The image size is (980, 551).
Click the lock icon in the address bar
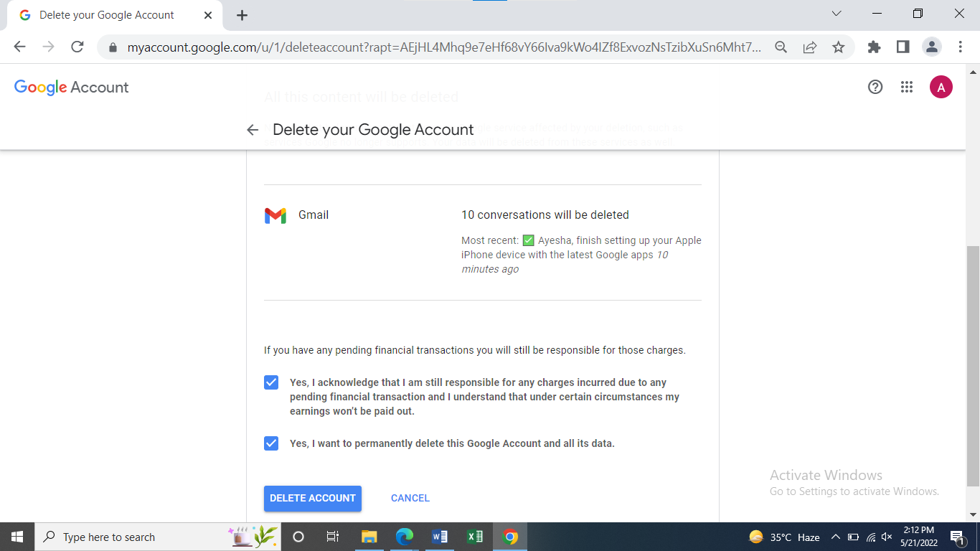point(113,47)
